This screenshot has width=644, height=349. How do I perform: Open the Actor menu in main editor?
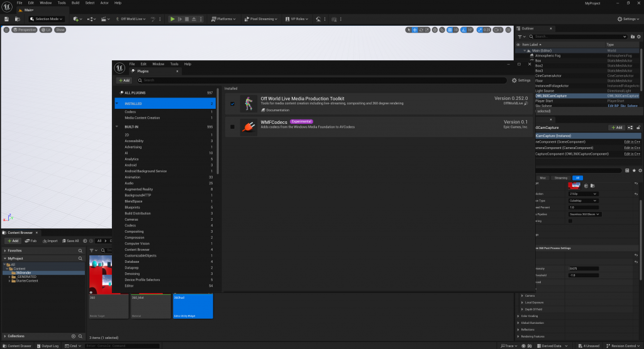[104, 3]
